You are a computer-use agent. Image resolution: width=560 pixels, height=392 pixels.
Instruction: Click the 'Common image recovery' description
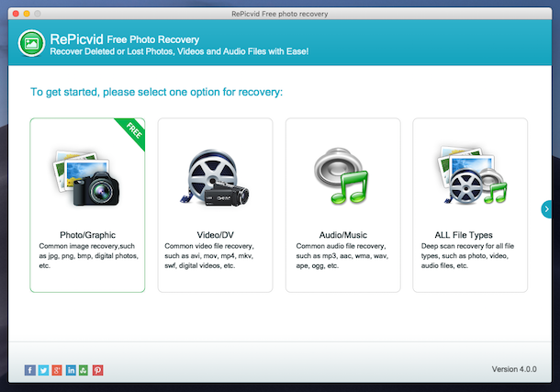(88, 255)
